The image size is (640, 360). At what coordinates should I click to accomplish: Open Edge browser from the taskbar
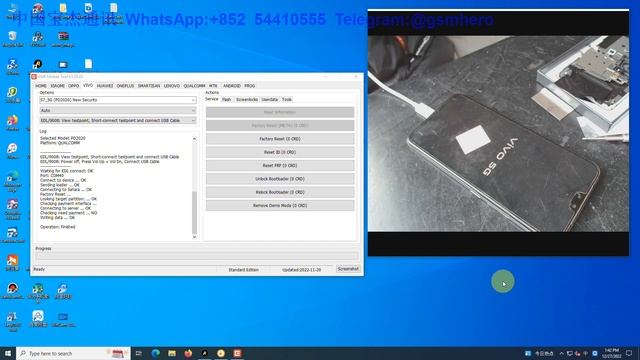(x=156, y=353)
